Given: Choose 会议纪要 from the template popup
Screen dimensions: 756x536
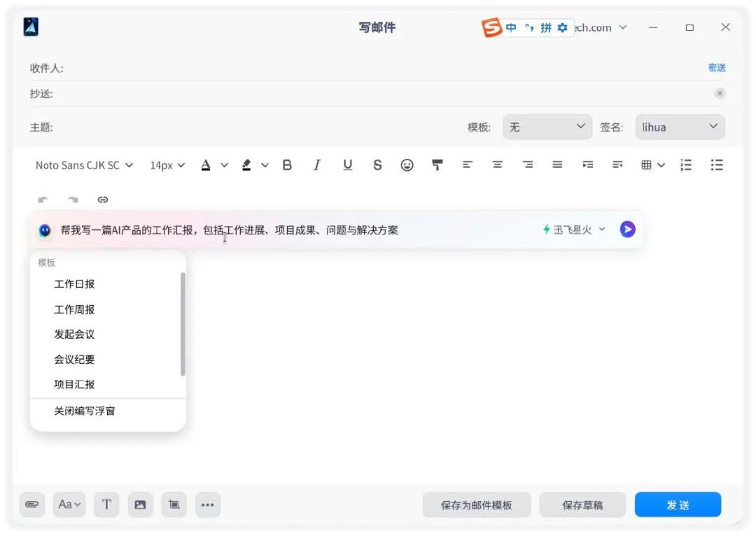Looking at the screenshot, I should pos(75,359).
